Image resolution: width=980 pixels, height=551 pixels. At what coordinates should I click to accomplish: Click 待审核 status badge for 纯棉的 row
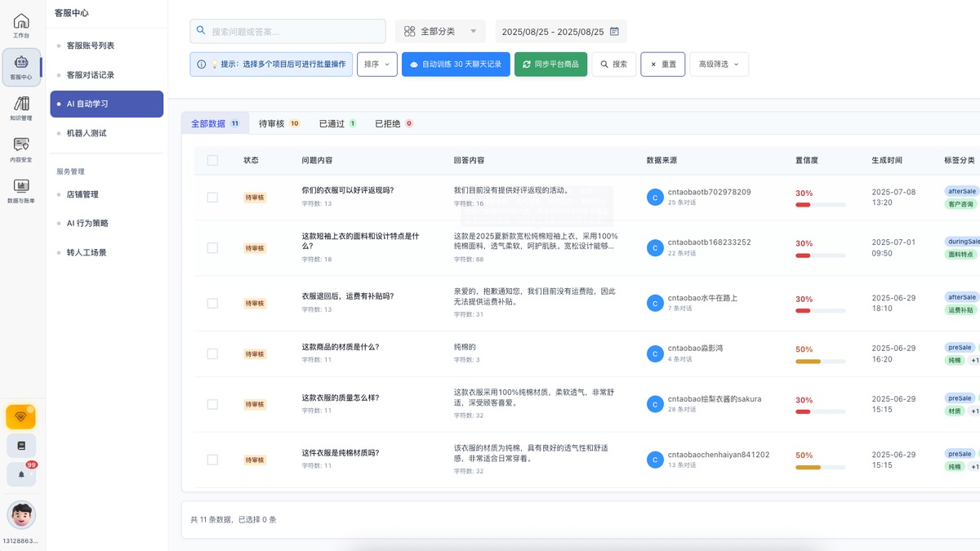tap(255, 354)
